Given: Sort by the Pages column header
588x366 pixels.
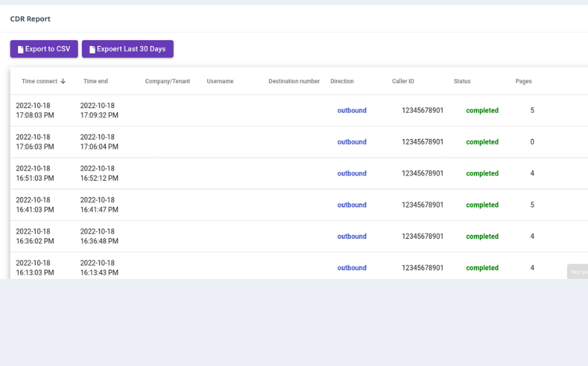Looking at the screenshot, I should coord(523,82).
